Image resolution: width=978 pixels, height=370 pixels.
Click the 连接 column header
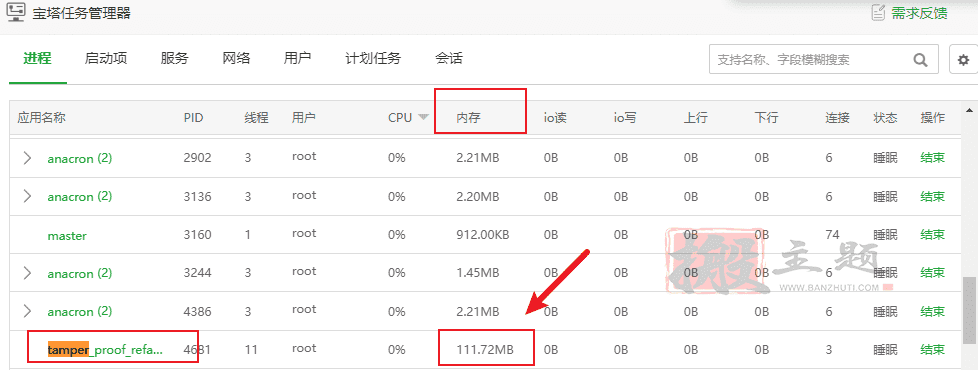pos(838,117)
